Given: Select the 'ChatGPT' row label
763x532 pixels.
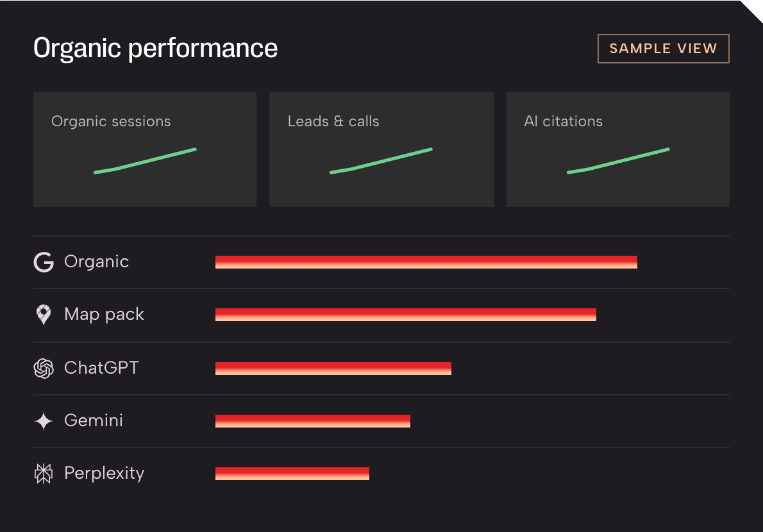Looking at the screenshot, I should pos(102,368).
